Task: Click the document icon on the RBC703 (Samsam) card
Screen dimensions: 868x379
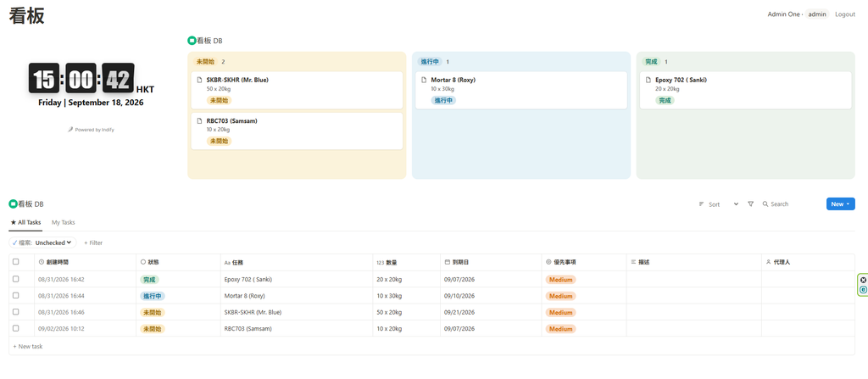Action: point(200,120)
